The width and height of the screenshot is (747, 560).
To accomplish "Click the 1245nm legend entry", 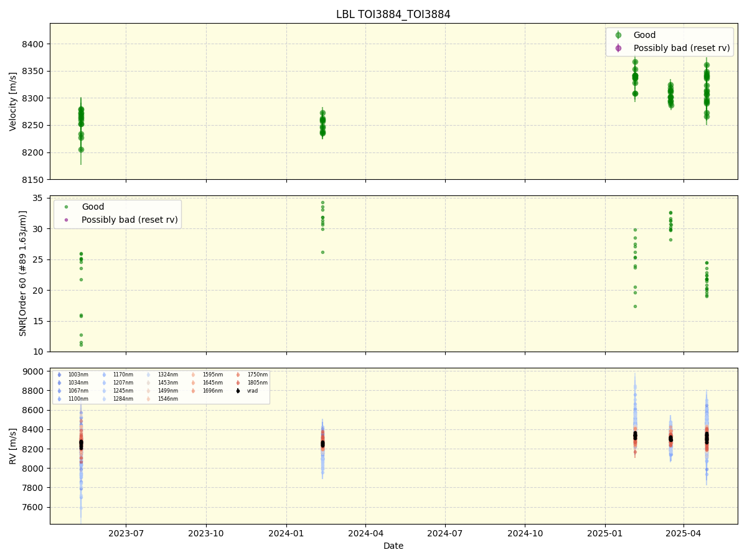I will 123,391.
